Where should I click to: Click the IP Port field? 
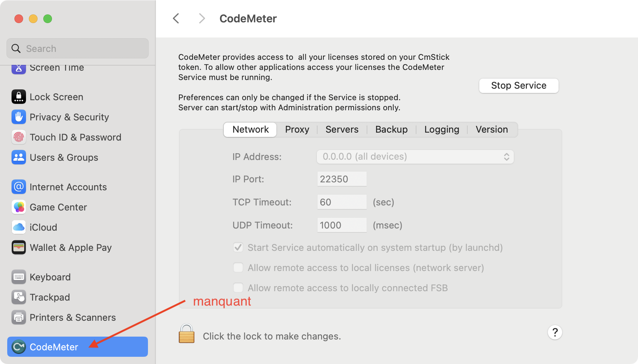tap(342, 179)
